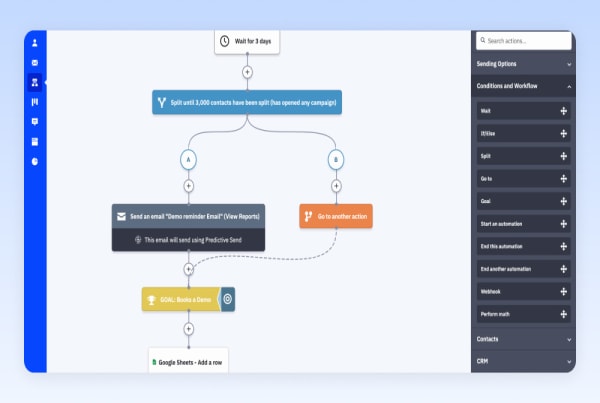Open the Go to another action block
600x403 pixels.
(336, 216)
